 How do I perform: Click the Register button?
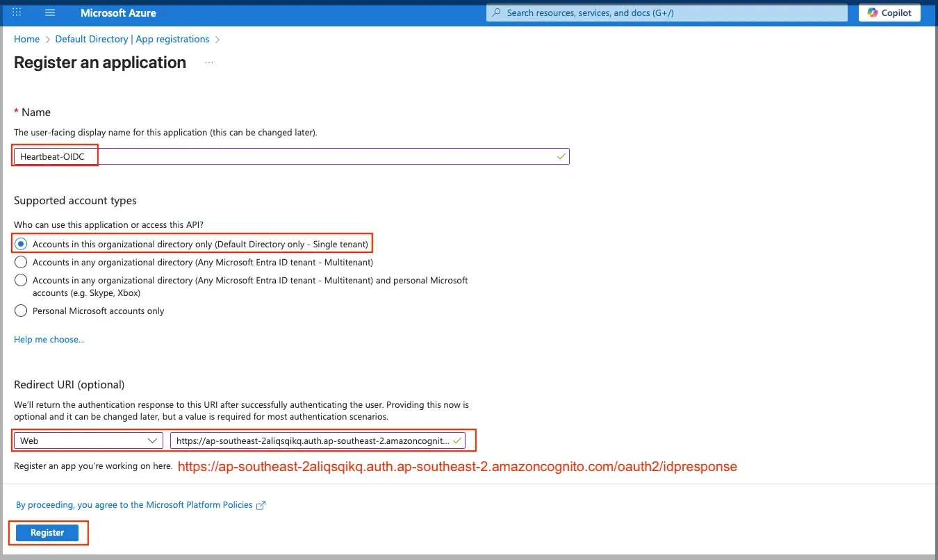(x=47, y=533)
